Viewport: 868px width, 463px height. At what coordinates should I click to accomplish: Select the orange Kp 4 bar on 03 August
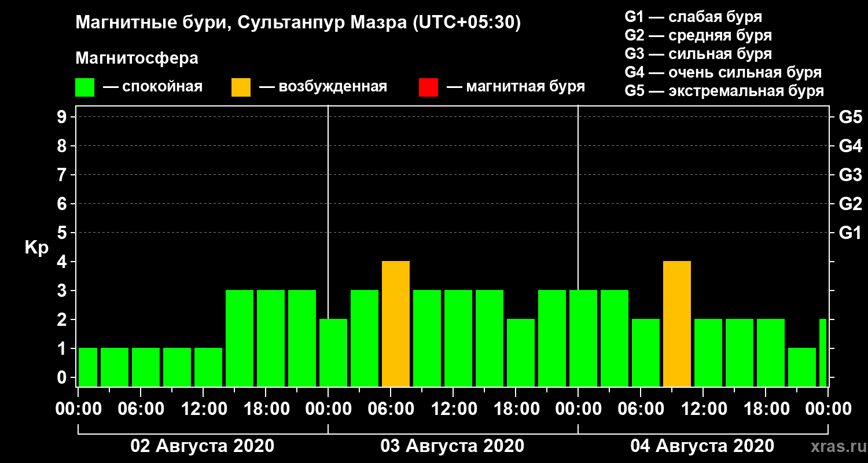tap(396, 324)
